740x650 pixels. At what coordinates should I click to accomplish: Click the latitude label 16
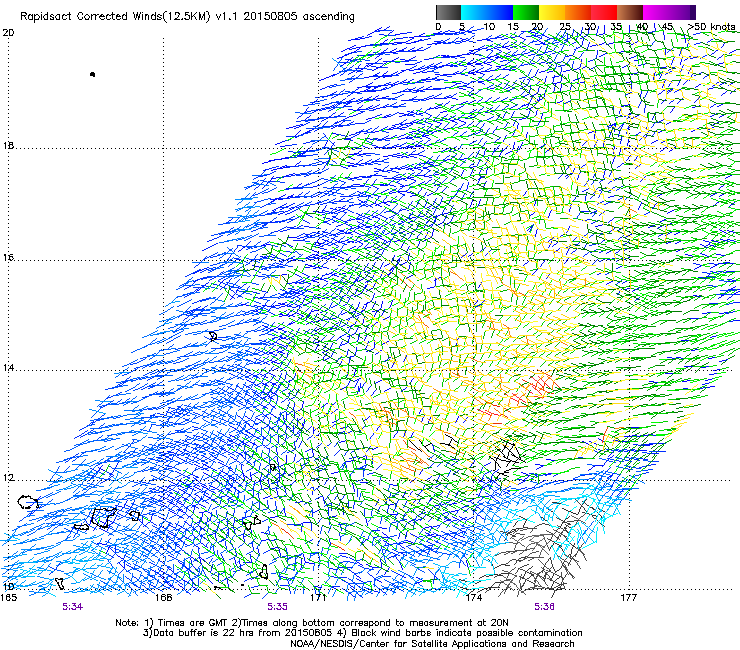(x=8, y=257)
